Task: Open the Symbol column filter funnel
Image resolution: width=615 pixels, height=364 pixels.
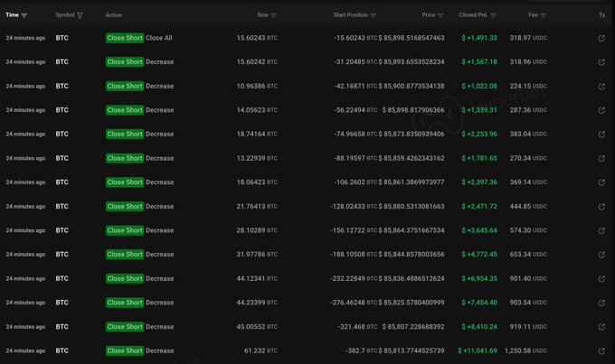Action: coord(80,15)
